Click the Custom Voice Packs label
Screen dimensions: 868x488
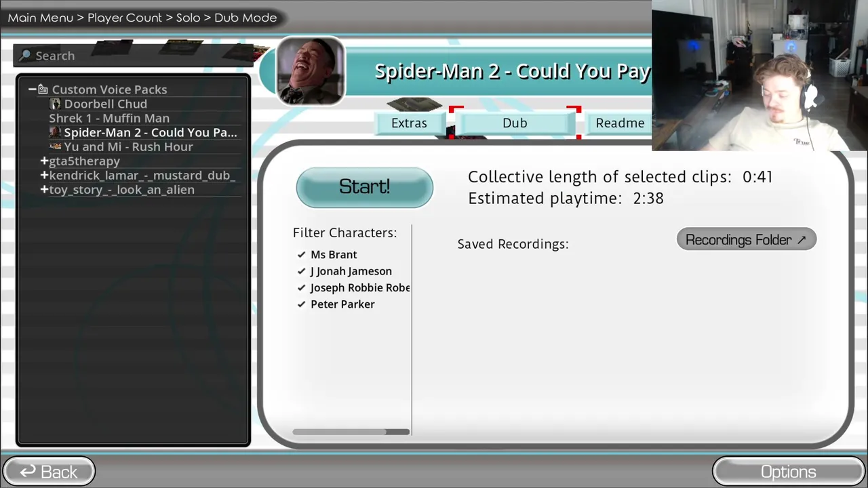(x=109, y=89)
